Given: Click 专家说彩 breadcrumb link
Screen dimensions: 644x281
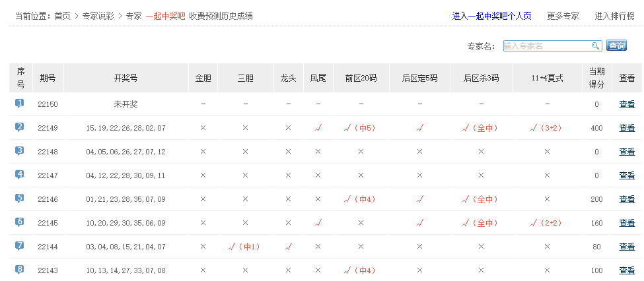Looking at the screenshot, I should coord(98,16).
